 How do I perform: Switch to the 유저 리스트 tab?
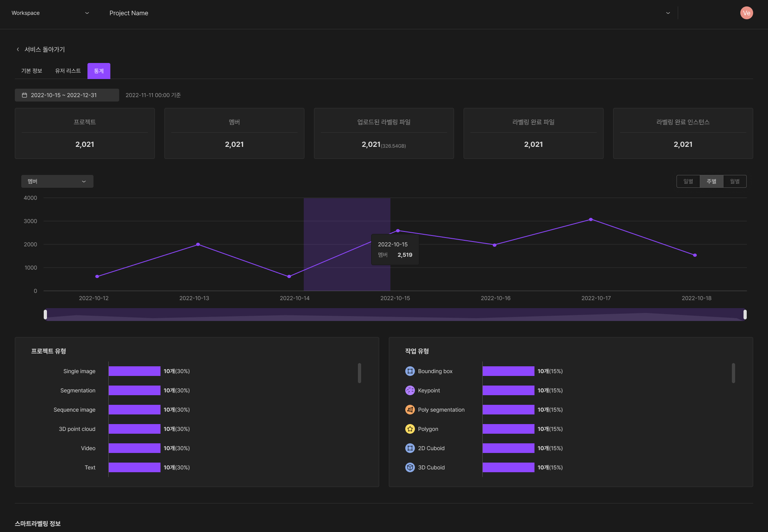point(68,71)
